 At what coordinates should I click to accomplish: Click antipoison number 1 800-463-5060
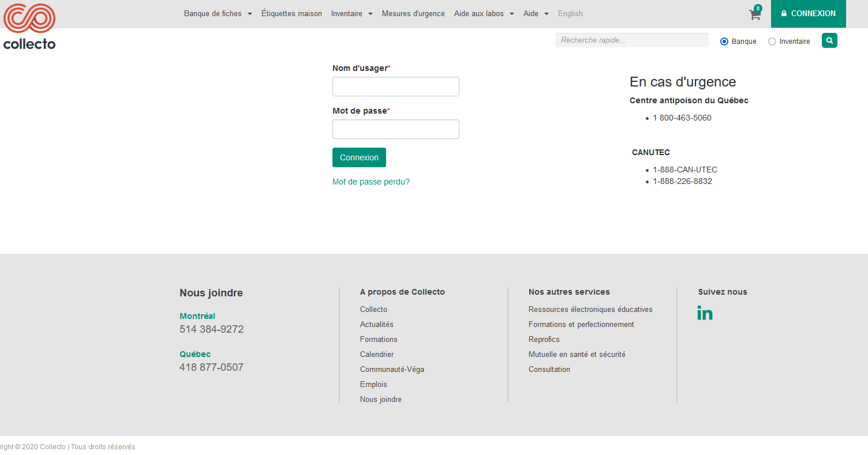pos(682,118)
